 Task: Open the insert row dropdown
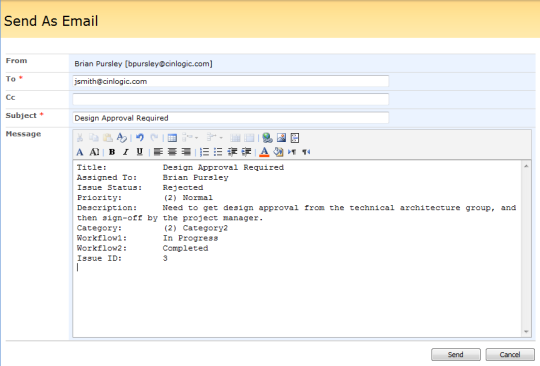(x=190, y=138)
